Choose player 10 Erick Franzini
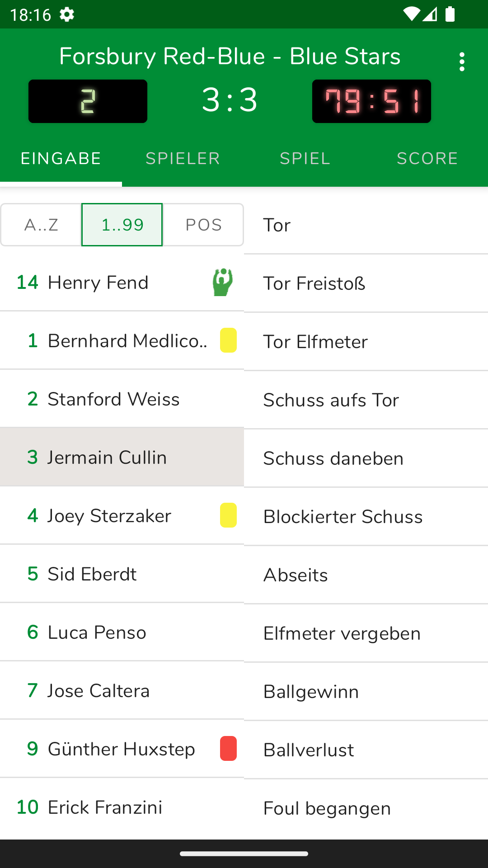Viewport: 488px width, 868px height. click(105, 807)
